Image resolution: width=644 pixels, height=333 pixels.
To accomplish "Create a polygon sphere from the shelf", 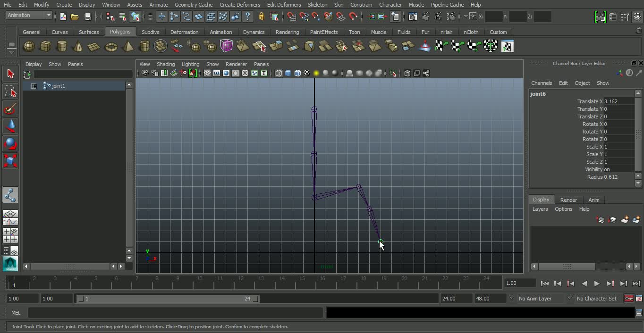I will (29, 46).
